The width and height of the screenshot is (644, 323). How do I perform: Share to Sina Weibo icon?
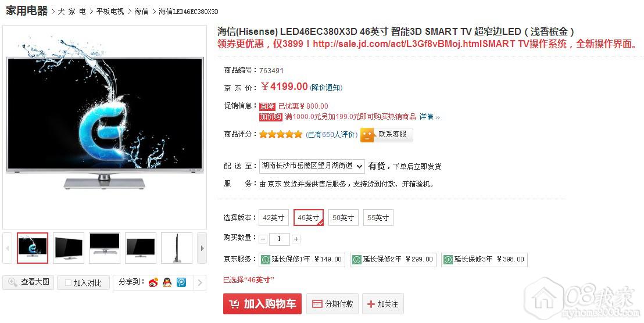(153, 282)
